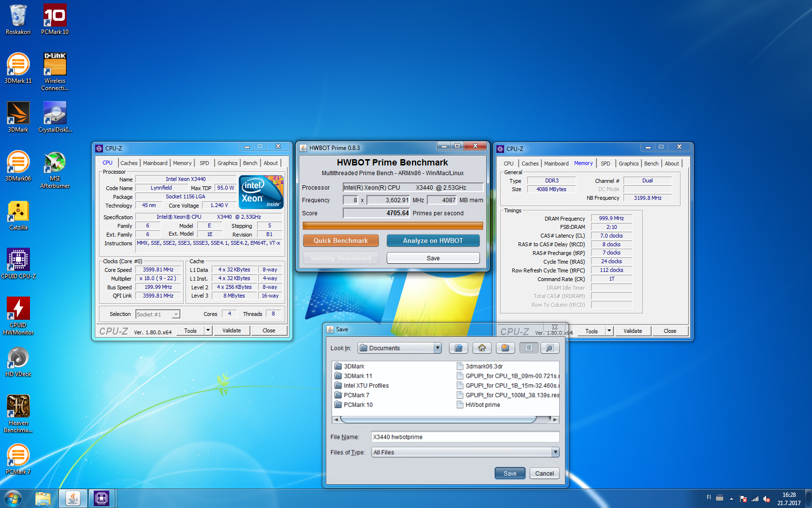Click Windows Start button

pyautogui.click(x=13, y=498)
